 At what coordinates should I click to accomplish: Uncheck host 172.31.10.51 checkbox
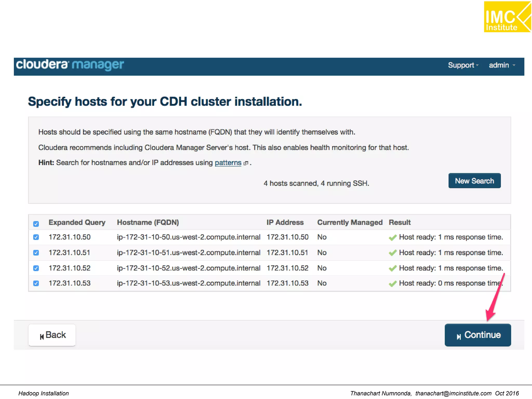tap(36, 253)
